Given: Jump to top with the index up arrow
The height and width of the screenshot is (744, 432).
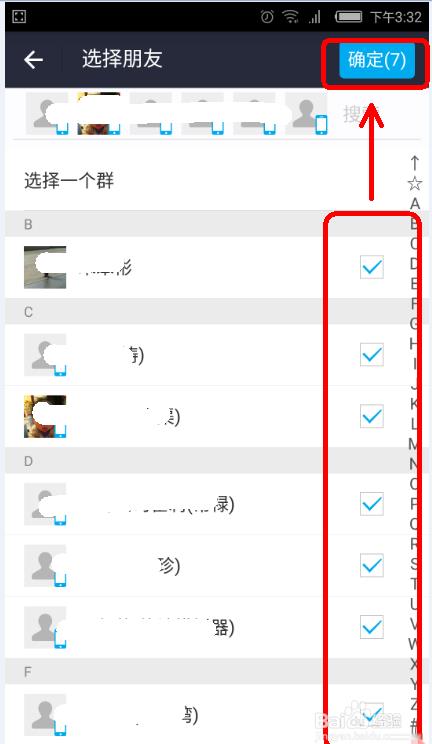Looking at the screenshot, I should click(414, 163).
